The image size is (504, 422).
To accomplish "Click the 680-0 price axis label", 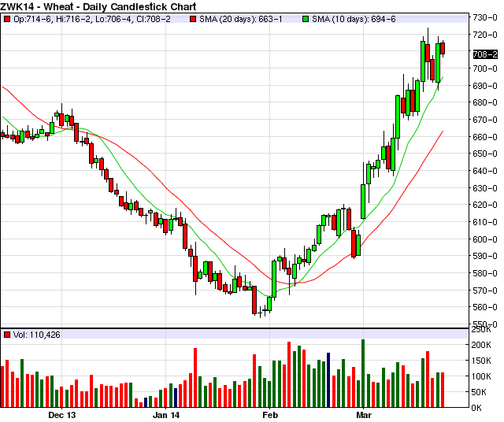I will (485, 102).
